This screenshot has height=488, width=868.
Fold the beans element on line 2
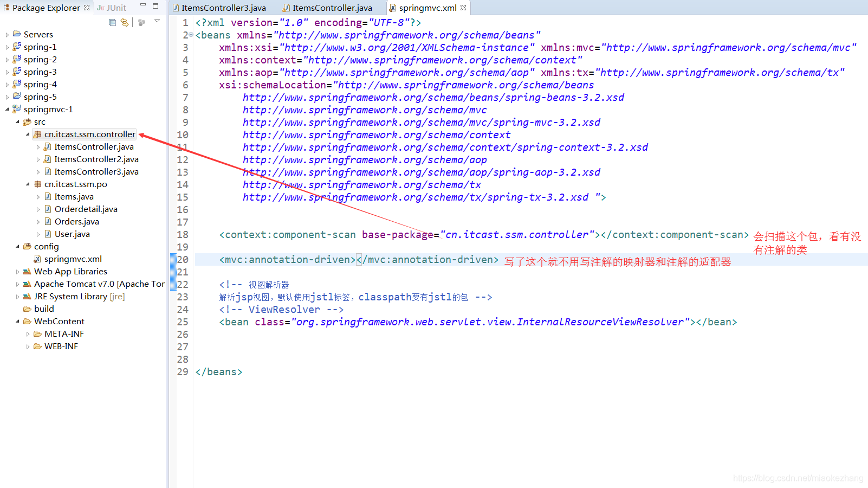[191, 35]
